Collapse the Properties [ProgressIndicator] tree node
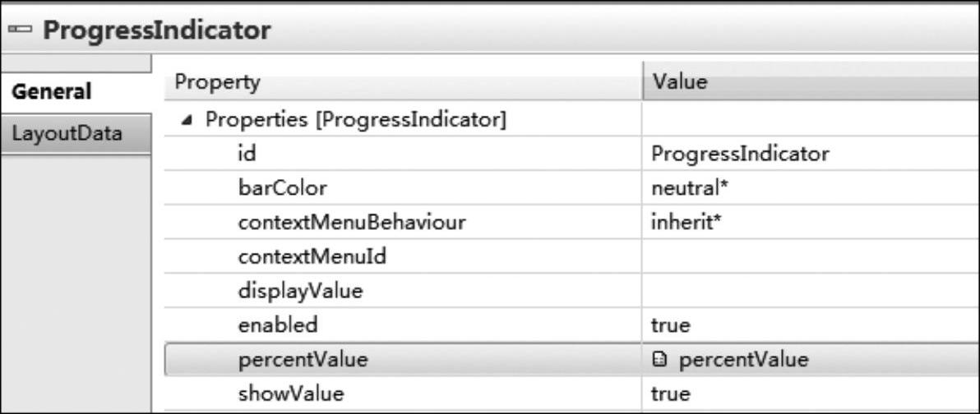Image resolution: width=980 pixels, height=414 pixels. (x=187, y=120)
